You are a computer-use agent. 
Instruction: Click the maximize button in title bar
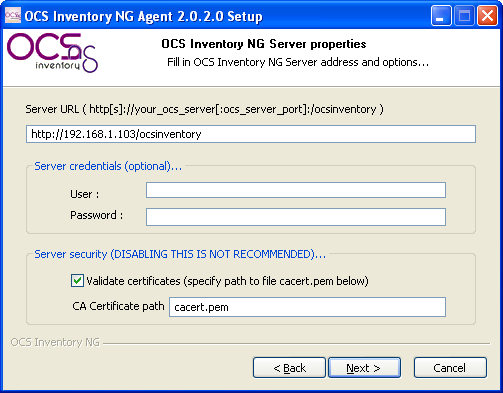pyautogui.click(x=464, y=16)
